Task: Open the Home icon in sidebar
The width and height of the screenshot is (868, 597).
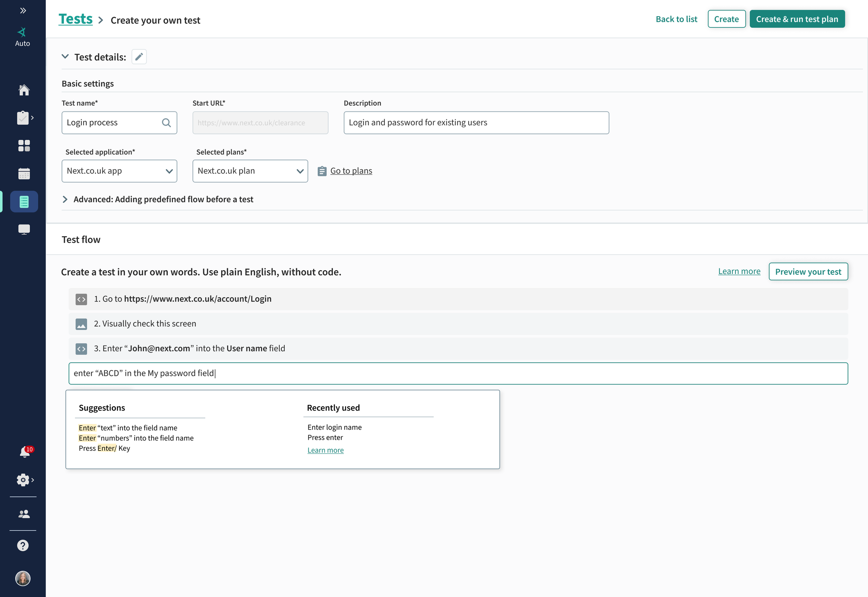Action: [24, 90]
